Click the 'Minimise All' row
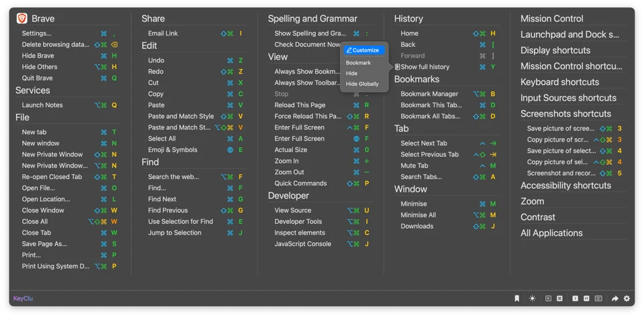Screen dimensions: 644x317 tap(448, 215)
